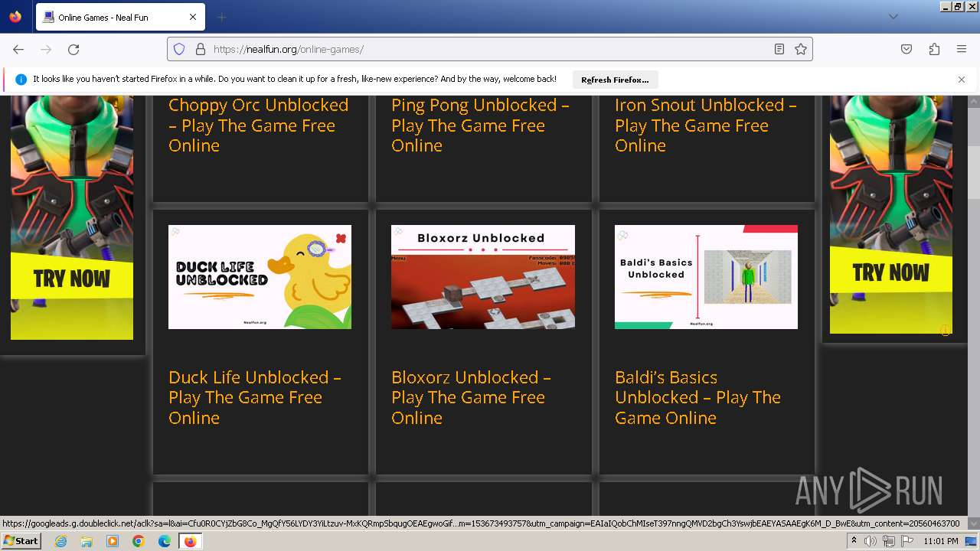This screenshot has width=980, height=551.
Task: Save page to Pocket
Action: 906,49
